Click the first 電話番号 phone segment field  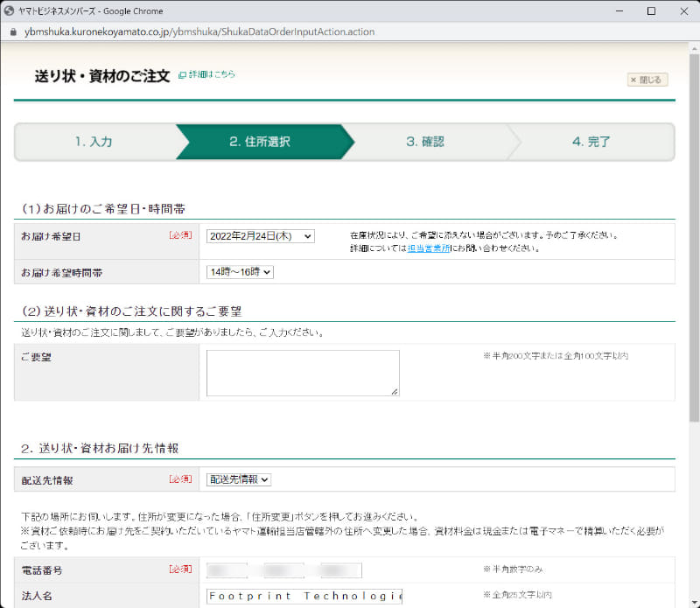(227, 570)
